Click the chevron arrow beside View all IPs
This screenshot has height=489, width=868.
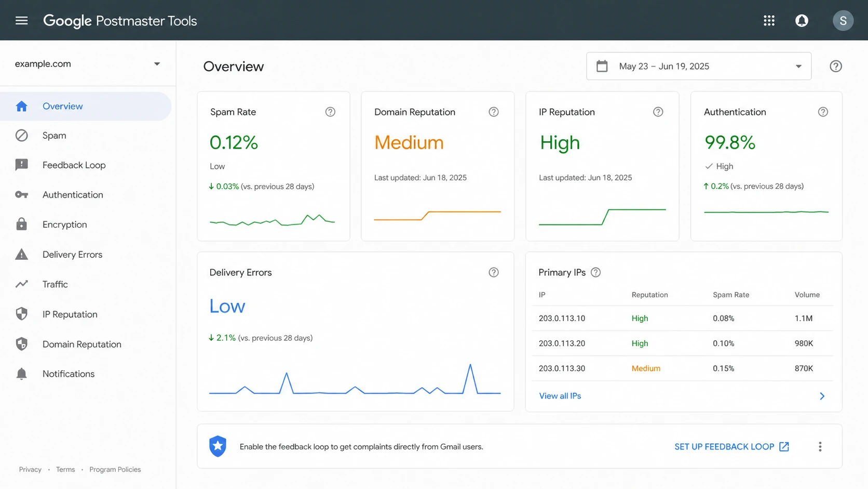[x=822, y=396]
